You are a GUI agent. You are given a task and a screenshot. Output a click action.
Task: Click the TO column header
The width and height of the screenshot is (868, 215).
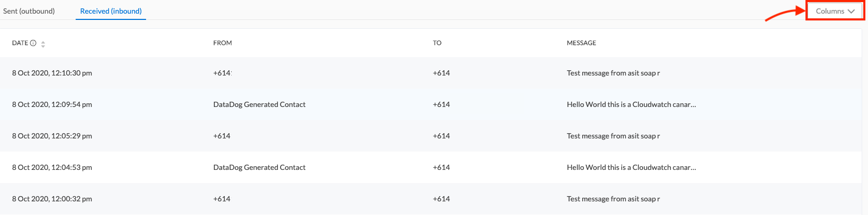[437, 43]
